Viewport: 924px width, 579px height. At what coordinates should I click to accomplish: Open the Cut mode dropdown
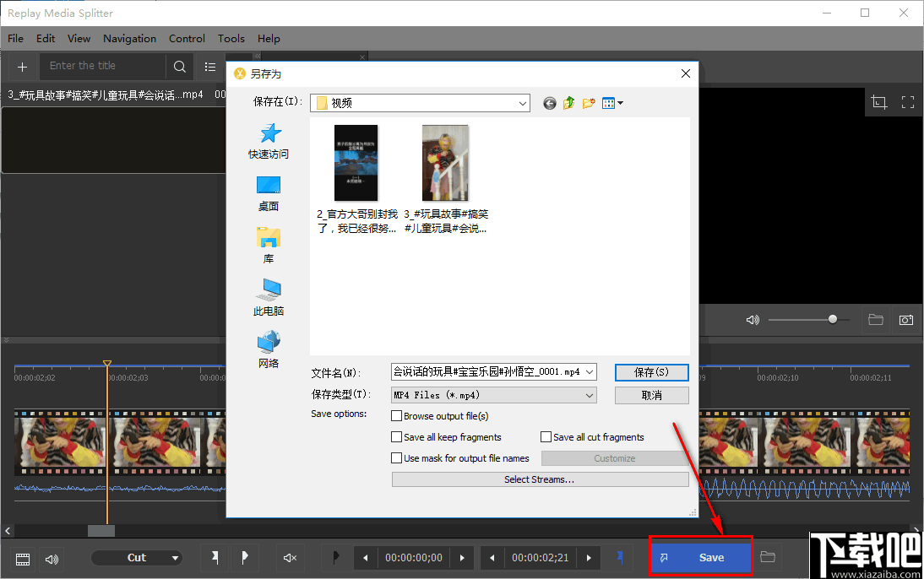(x=138, y=558)
